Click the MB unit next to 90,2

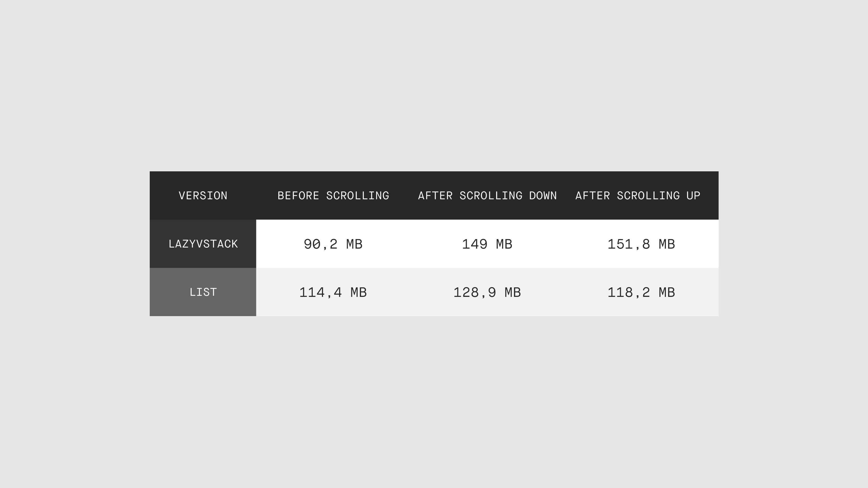pos(354,244)
